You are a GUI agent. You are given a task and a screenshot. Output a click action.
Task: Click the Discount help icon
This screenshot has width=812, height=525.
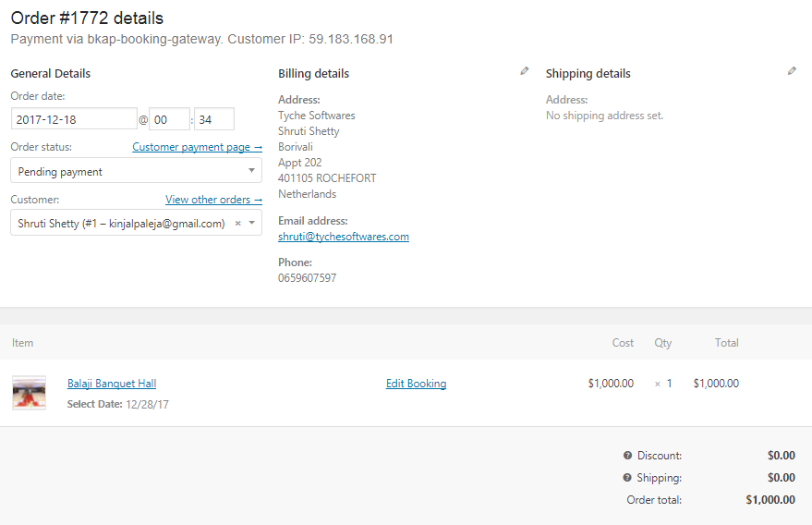[x=627, y=456]
